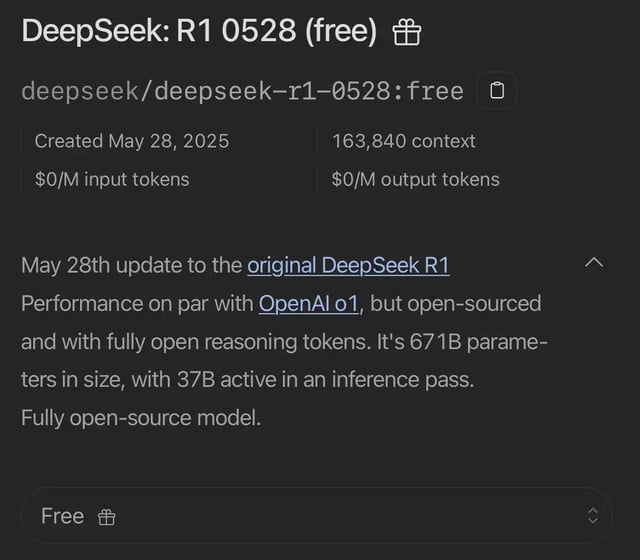
Task: Open the original DeepSeek R1 link
Action: pyautogui.click(x=348, y=266)
